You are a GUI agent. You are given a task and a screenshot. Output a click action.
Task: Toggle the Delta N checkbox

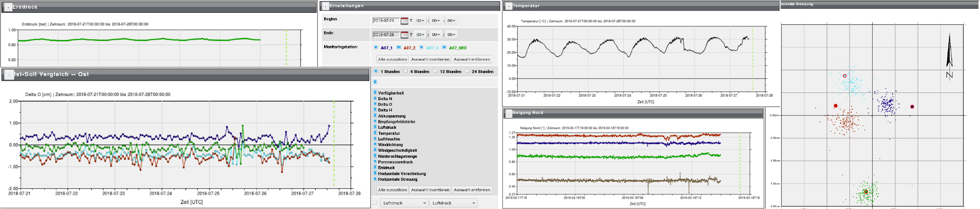point(375,98)
